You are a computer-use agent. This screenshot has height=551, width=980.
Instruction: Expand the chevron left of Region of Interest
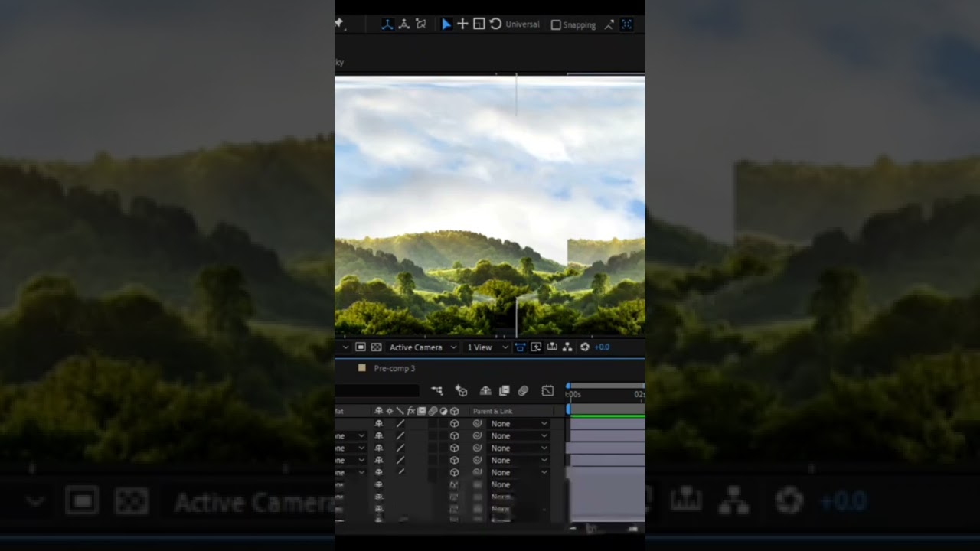345,347
